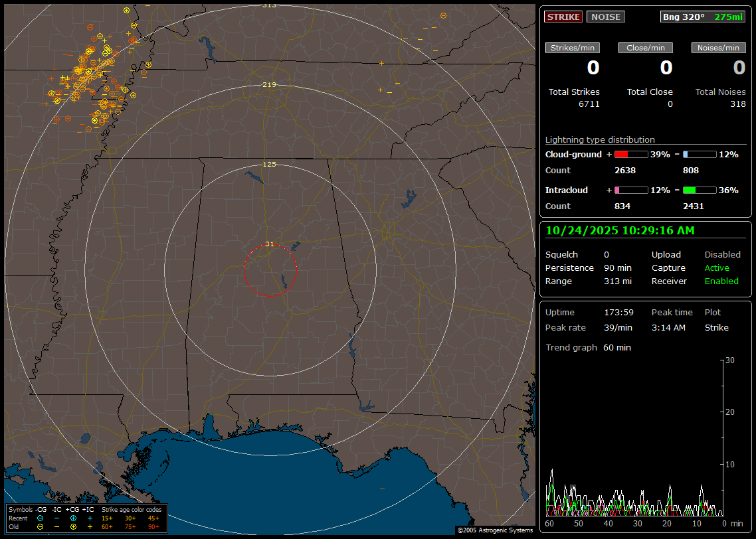
Task: Click the recent +CG symbol in legend
Action: point(73,518)
